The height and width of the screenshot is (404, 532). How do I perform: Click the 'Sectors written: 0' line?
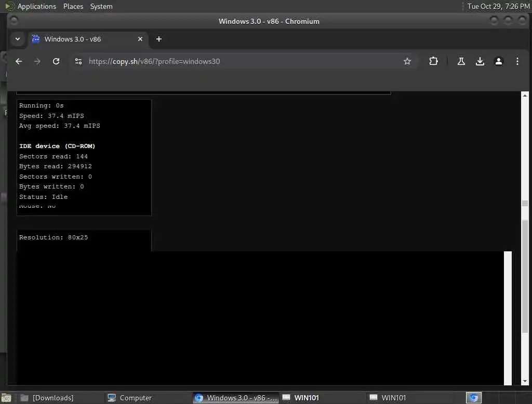pos(55,177)
